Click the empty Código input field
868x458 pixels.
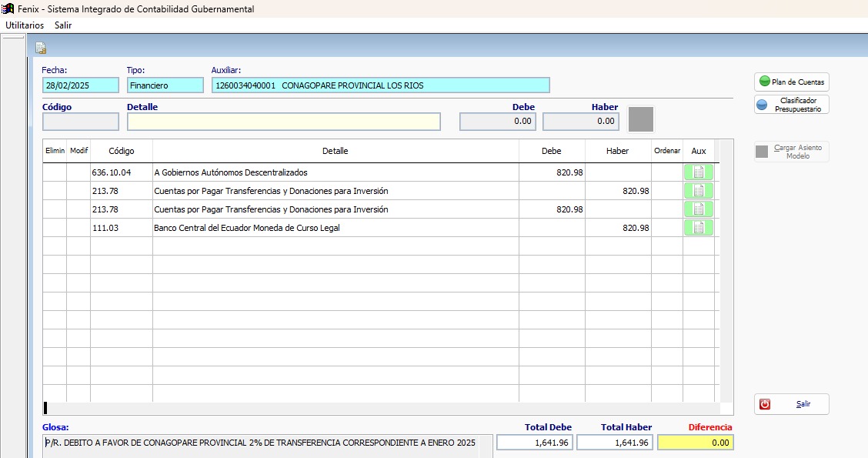(81, 122)
